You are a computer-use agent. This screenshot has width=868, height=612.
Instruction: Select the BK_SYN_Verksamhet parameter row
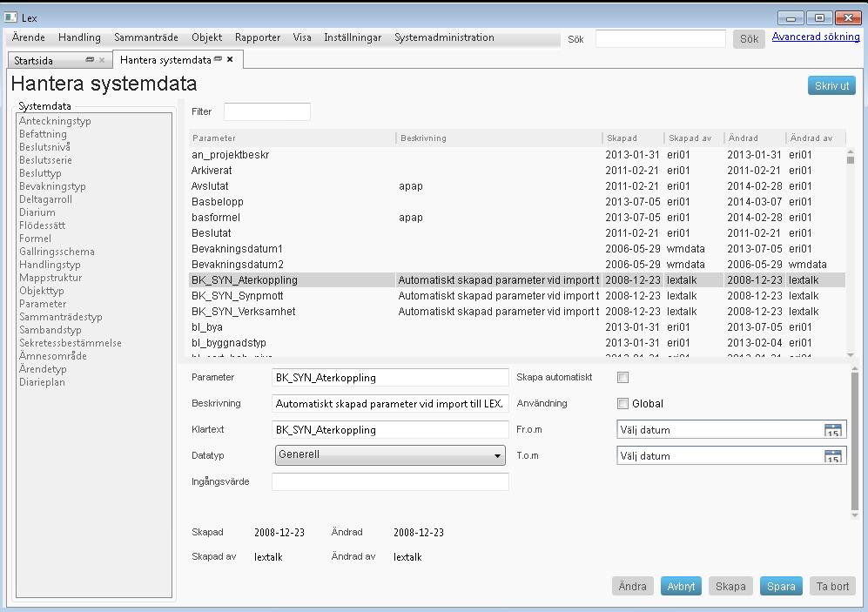pyautogui.click(x=517, y=312)
